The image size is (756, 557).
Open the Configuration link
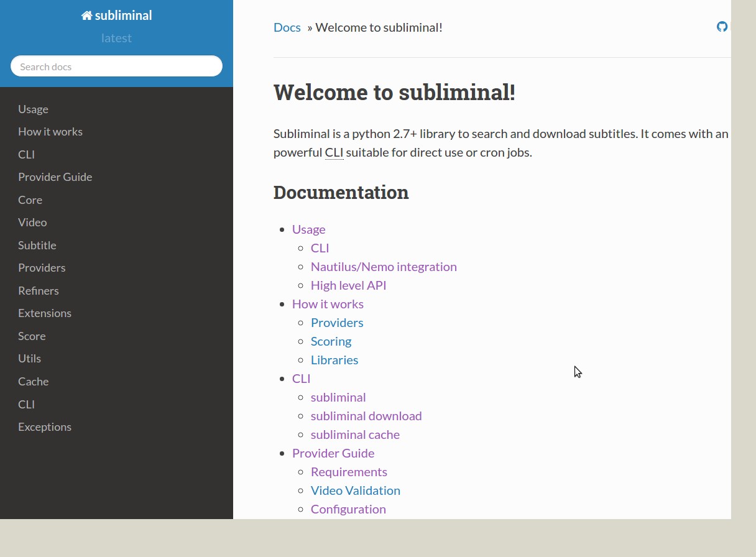click(x=348, y=509)
